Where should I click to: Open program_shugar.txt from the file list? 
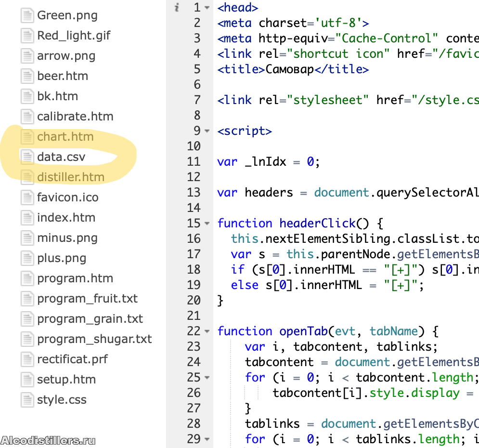click(x=94, y=339)
